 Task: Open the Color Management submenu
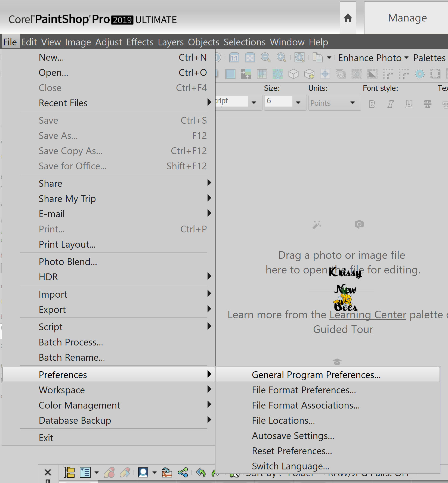[109, 405]
